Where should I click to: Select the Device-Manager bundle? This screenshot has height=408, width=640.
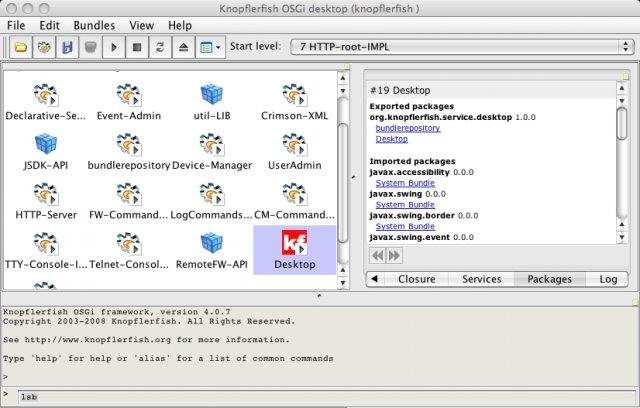[x=212, y=151]
